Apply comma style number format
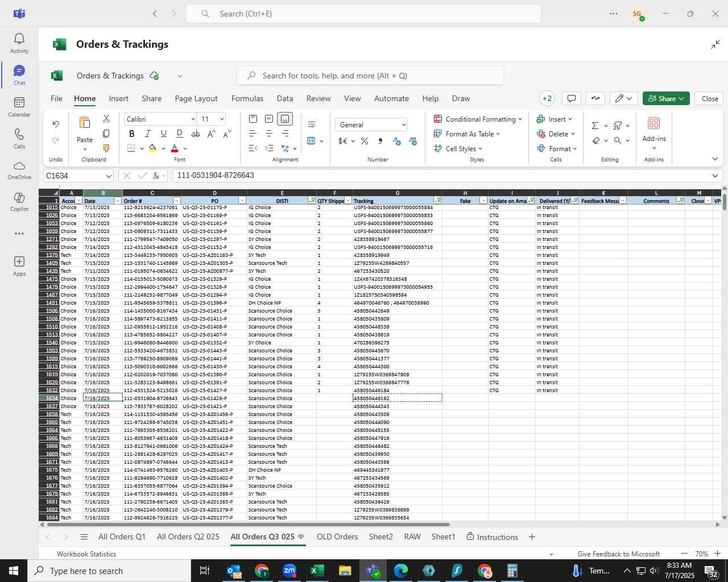The width and height of the screenshot is (728, 582). [380, 141]
